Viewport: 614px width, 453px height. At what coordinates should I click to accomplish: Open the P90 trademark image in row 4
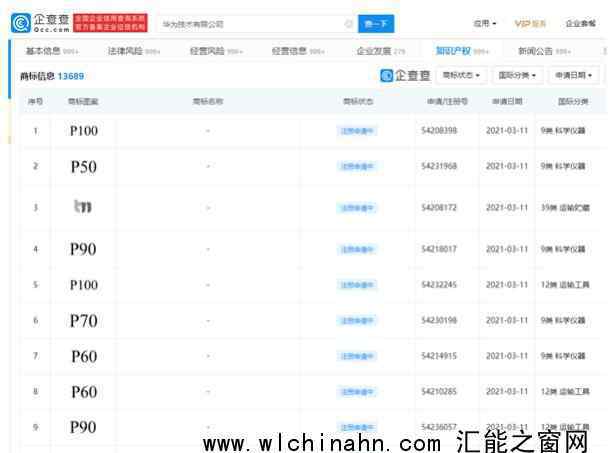[83, 249]
